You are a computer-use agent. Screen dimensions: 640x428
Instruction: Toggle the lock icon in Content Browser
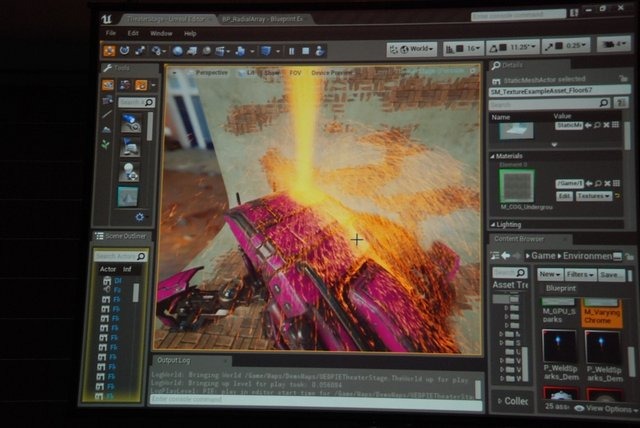[629, 256]
